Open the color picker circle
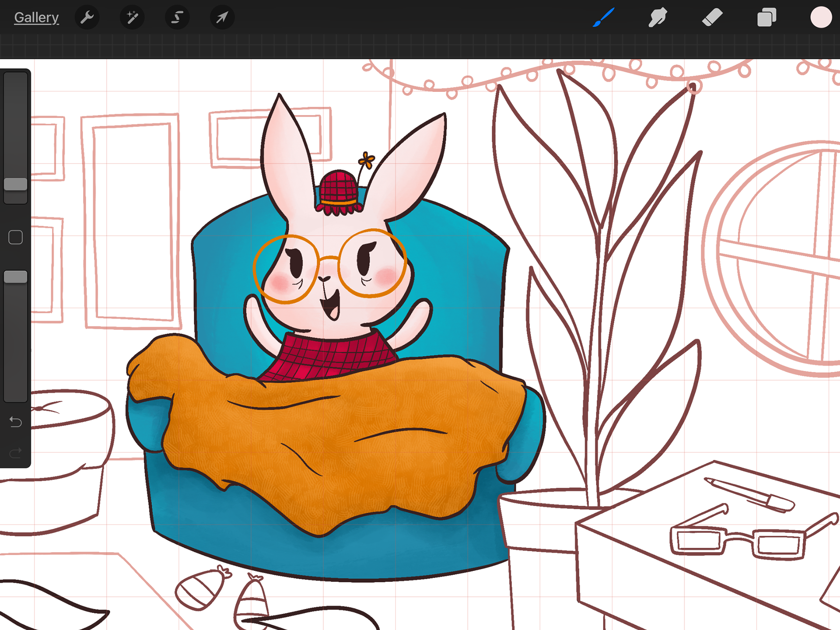840x630 pixels. (821, 17)
